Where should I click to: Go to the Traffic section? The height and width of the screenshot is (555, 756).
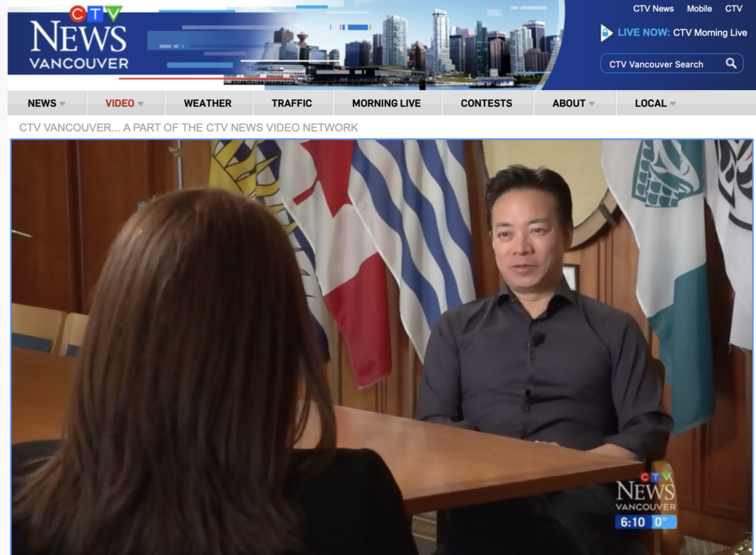tap(292, 103)
